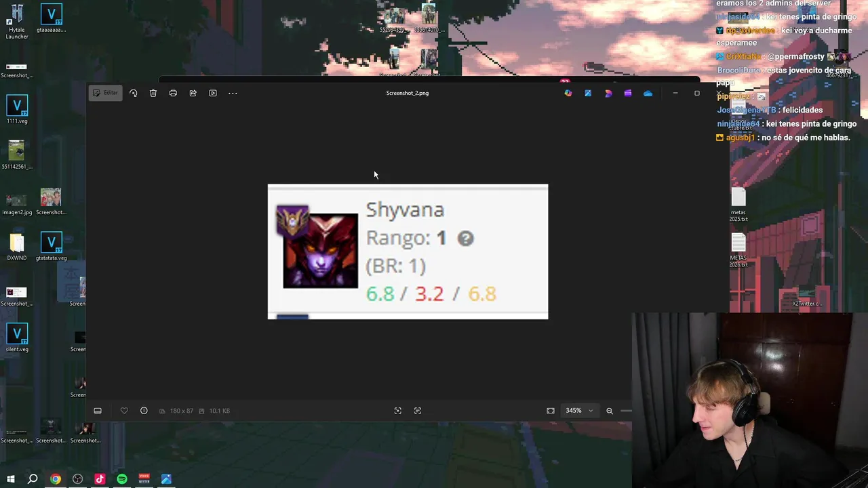Select the DXWND folder on desktop

tap(17, 247)
